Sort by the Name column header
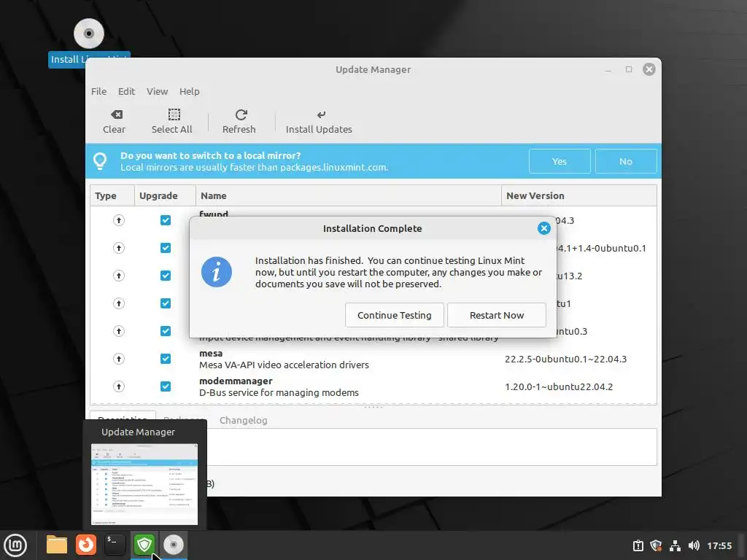Screen dimensions: 747x560 click(x=348, y=195)
